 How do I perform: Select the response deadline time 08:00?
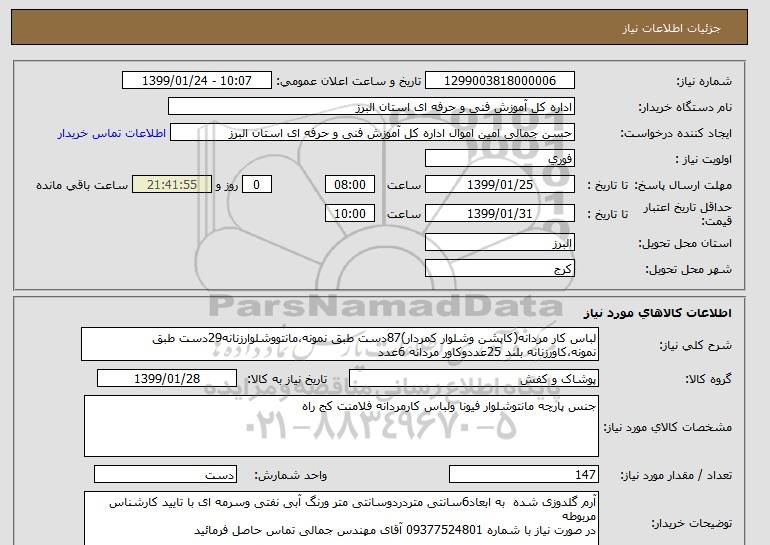click(350, 185)
